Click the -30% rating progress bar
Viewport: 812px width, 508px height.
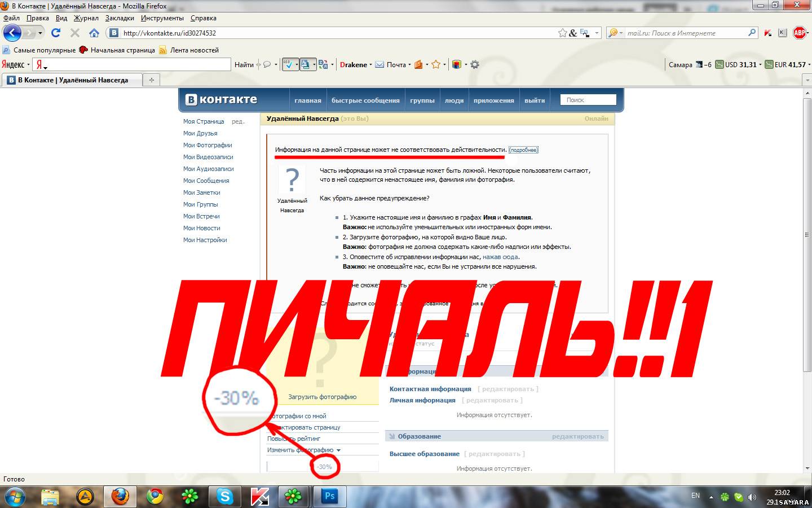tap(323, 467)
